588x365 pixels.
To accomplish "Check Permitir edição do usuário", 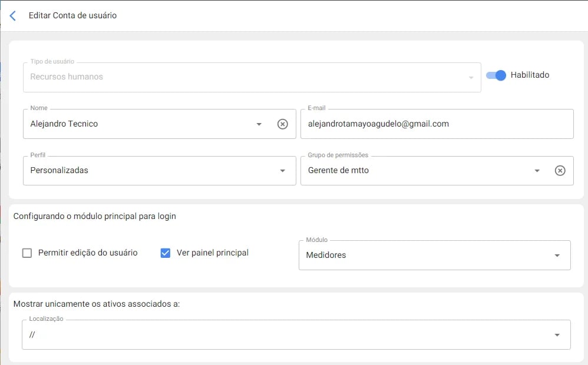I will (x=27, y=253).
